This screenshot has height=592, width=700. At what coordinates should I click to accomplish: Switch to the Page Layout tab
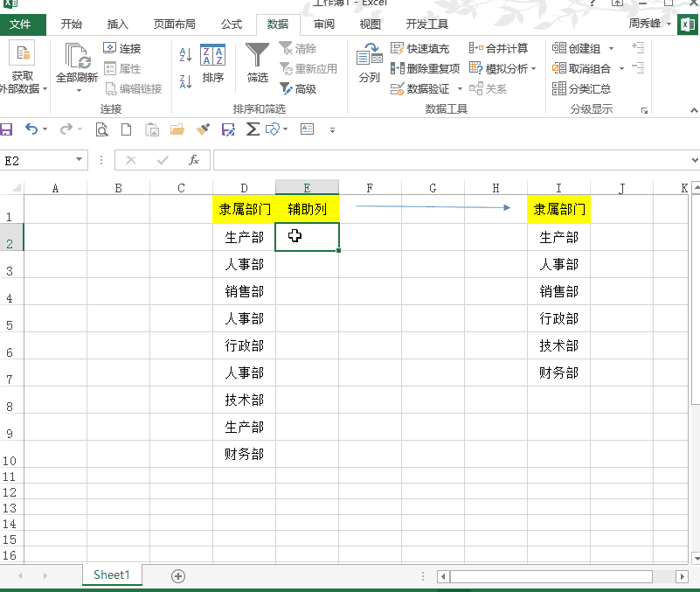pos(175,24)
